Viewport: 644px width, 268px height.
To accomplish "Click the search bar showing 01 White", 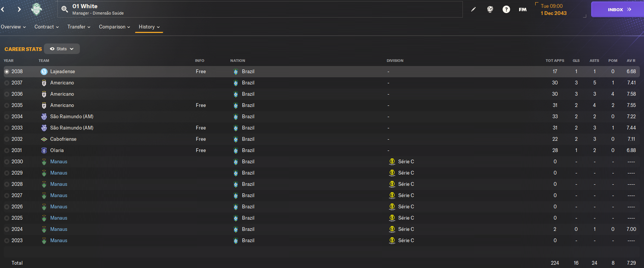I will tap(260, 9).
